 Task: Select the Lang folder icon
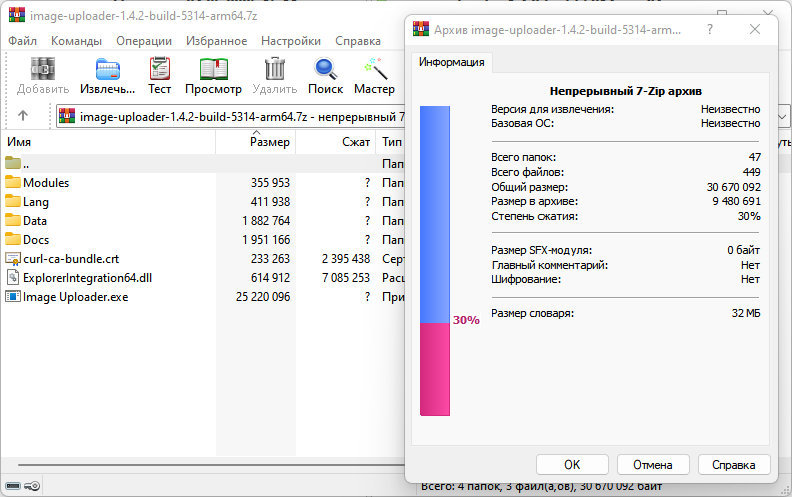coord(13,201)
